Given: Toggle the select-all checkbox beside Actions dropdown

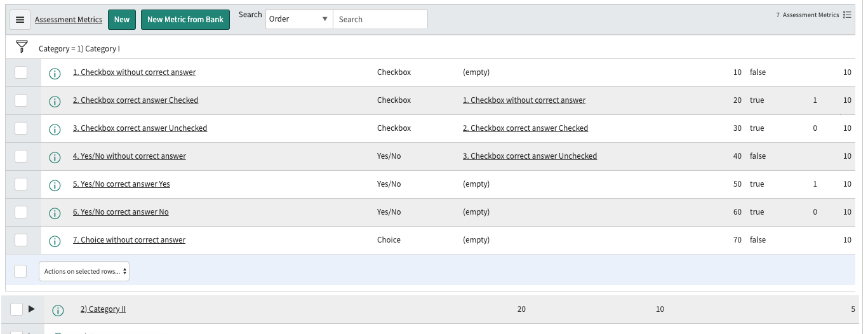Looking at the screenshot, I should (x=20, y=271).
